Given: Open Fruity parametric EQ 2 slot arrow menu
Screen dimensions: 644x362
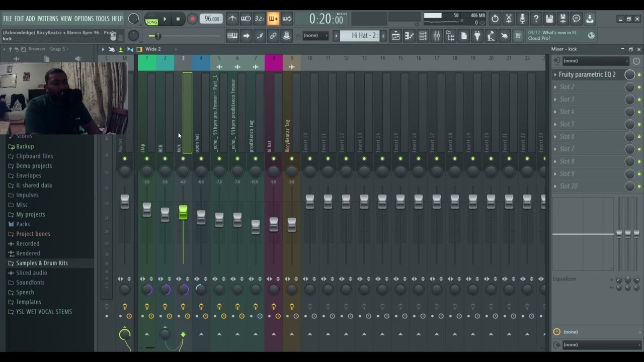Looking at the screenshot, I should (555, 74).
